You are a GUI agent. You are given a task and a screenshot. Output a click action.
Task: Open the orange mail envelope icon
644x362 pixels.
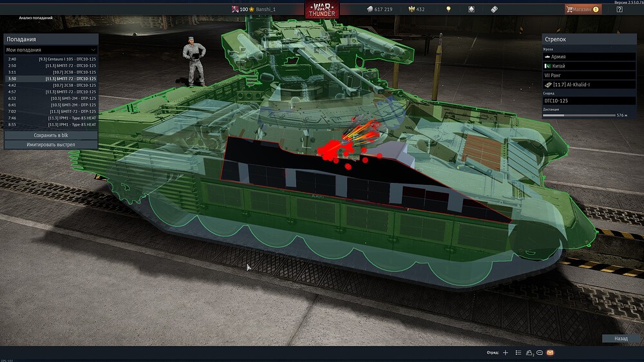click(x=550, y=353)
